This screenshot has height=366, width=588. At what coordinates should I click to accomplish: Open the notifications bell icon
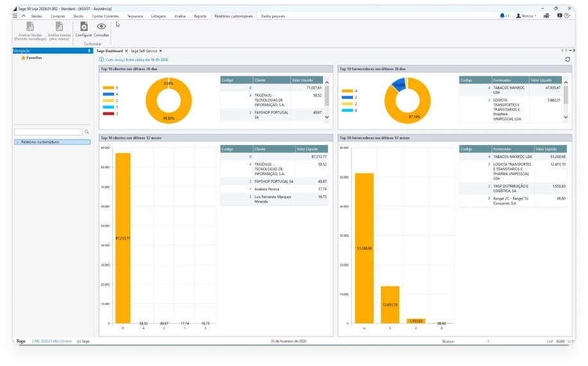coord(502,16)
